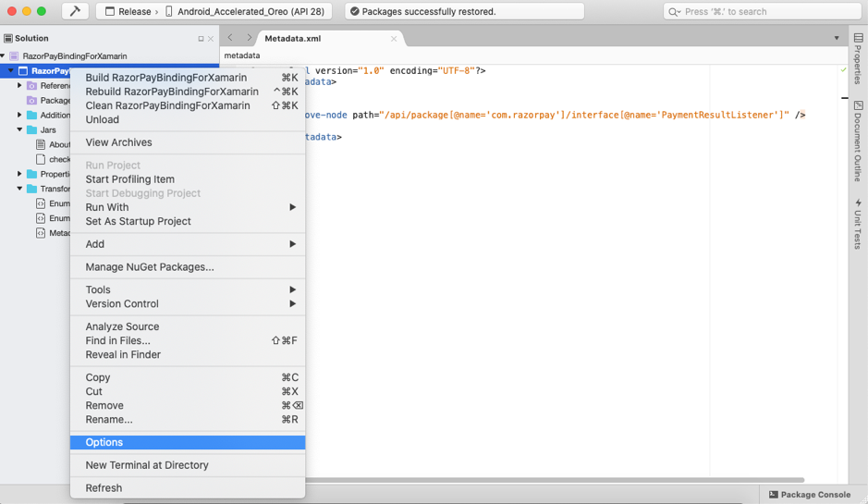Open the Unit Tests side pad
This screenshot has width=868, height=504.
858,224
